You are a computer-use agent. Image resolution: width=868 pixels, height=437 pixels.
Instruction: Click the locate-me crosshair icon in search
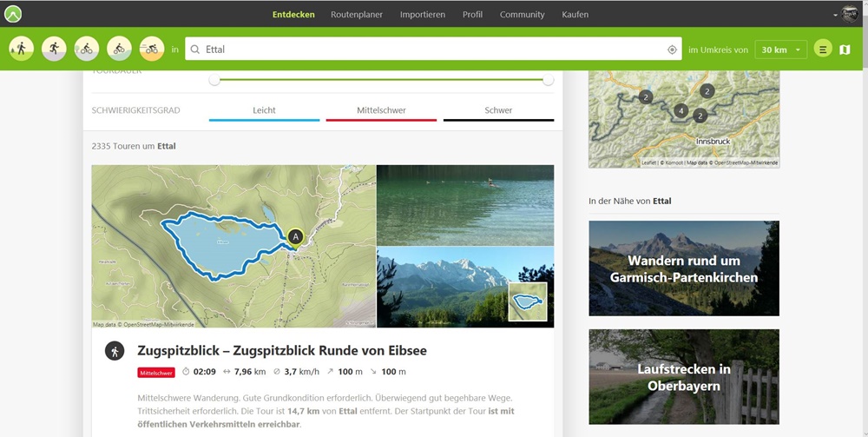pyautogui.click(x=672, y=50)
